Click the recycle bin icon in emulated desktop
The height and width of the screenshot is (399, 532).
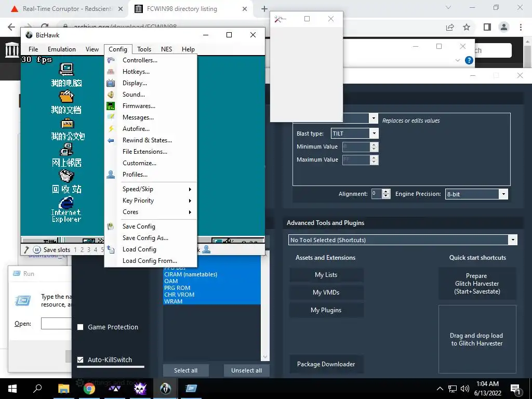(x=66, y=176)
